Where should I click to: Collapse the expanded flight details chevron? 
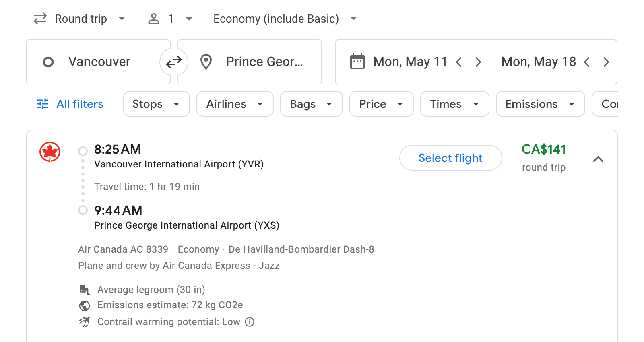tap(599, 159)
